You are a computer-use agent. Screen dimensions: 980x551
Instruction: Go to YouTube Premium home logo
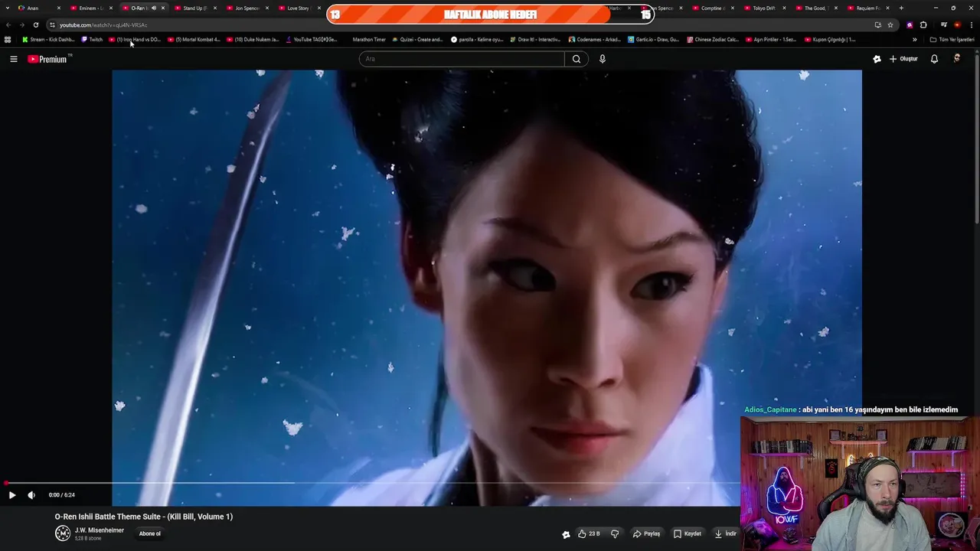coord(48,59)
